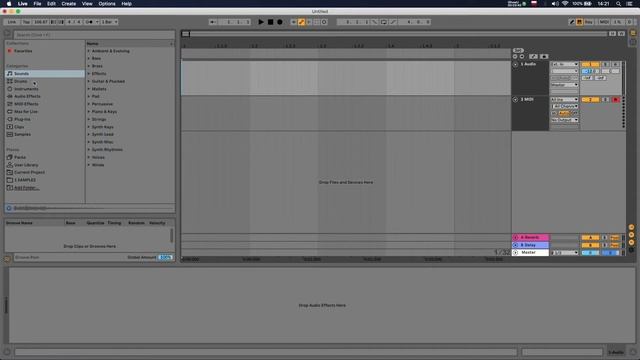Click the B Delay return track
This screenshot has height=360, width=640.
coord(530,245)
